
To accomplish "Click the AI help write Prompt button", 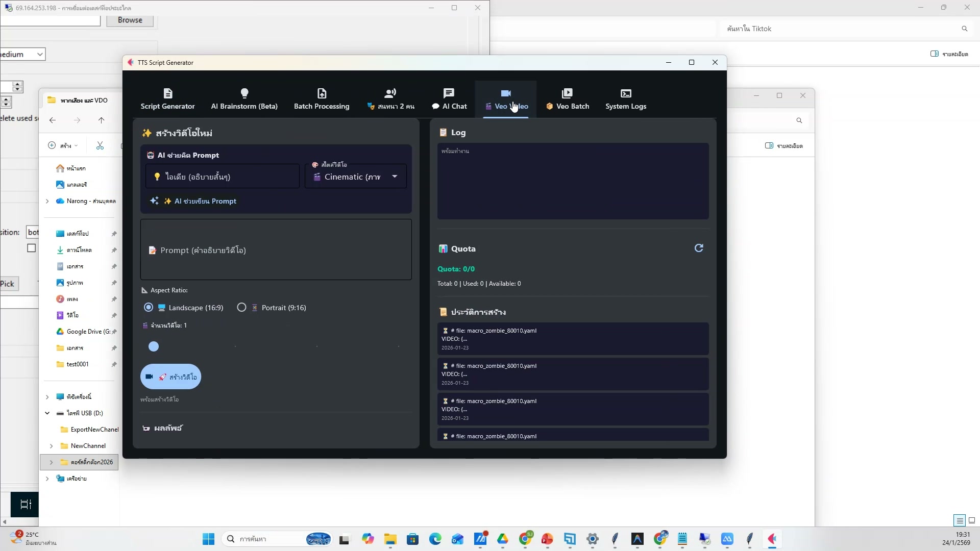I will 193,201.
